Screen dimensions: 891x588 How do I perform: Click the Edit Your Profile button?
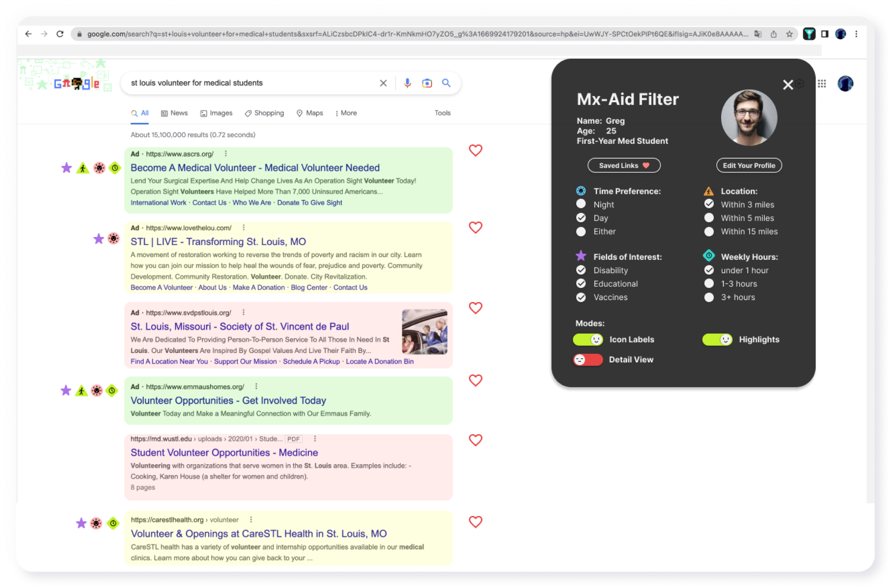pyautogui.click(x=749, y=165)
